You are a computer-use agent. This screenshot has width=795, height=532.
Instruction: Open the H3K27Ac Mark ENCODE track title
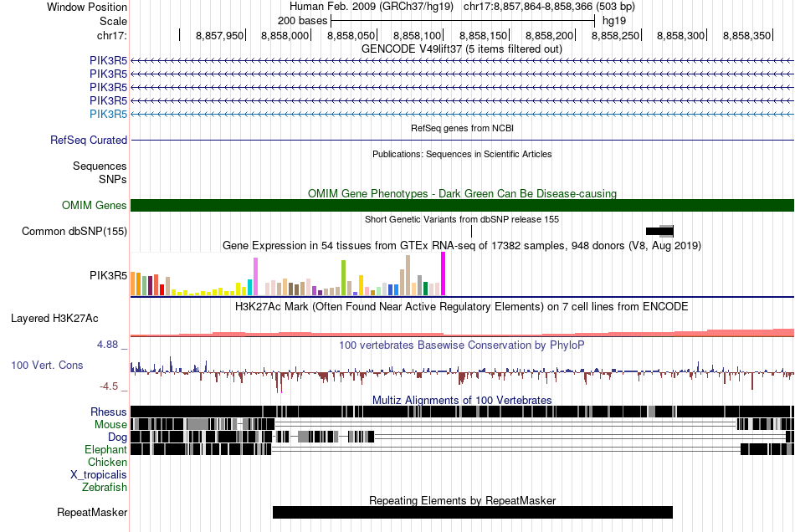(x=461, y=306)
